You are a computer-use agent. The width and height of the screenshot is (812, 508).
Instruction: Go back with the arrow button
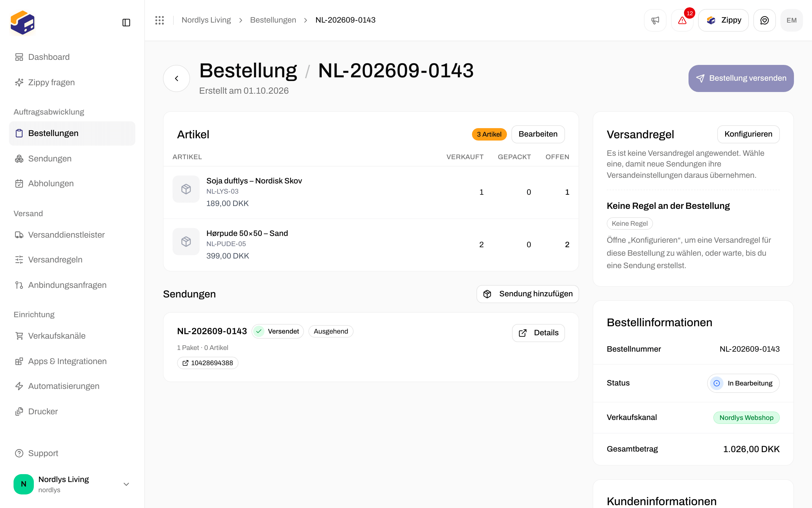tap(176, 78)
